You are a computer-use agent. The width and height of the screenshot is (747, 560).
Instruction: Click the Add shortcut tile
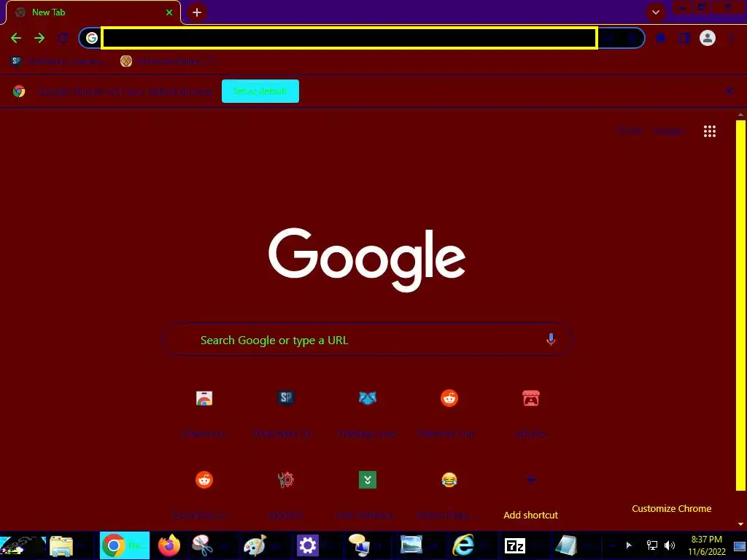pos(531,494)
